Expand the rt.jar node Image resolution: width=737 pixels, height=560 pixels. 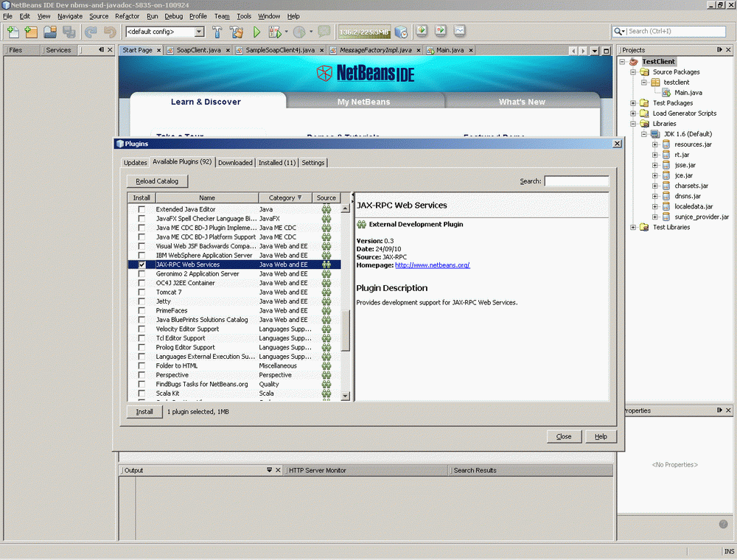(x=654, y=155)
